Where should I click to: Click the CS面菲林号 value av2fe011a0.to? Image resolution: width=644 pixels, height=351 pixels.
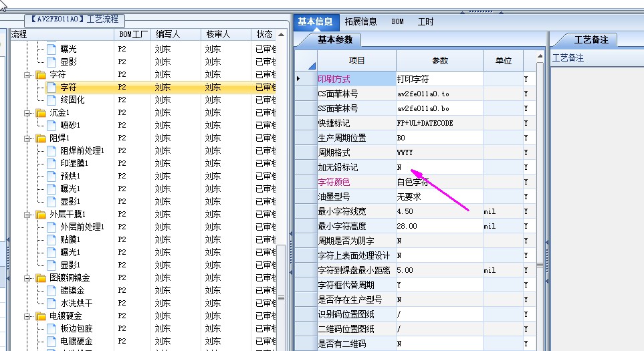click(x=439, y=94)
